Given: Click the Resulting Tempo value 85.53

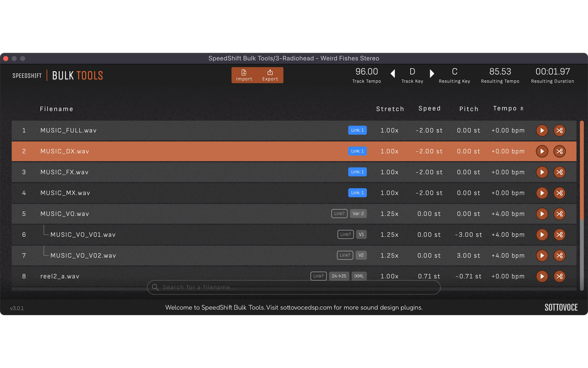Looking at the screenshot, I should point(500,72).
